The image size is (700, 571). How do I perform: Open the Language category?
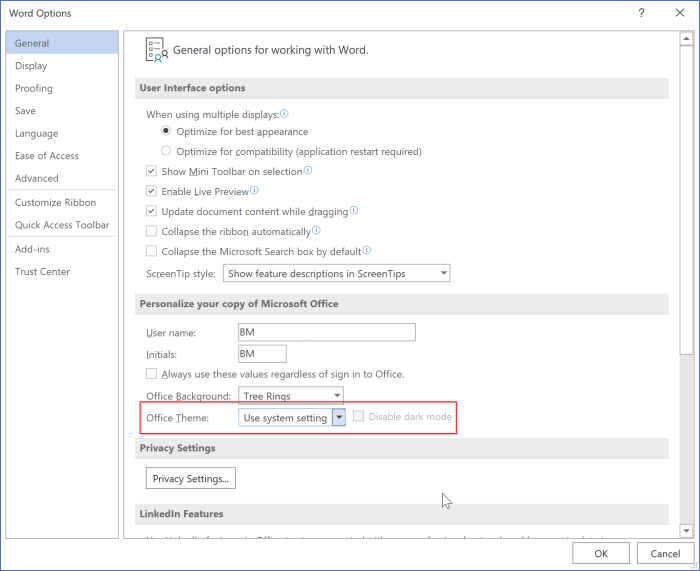[x=62, y=133]
